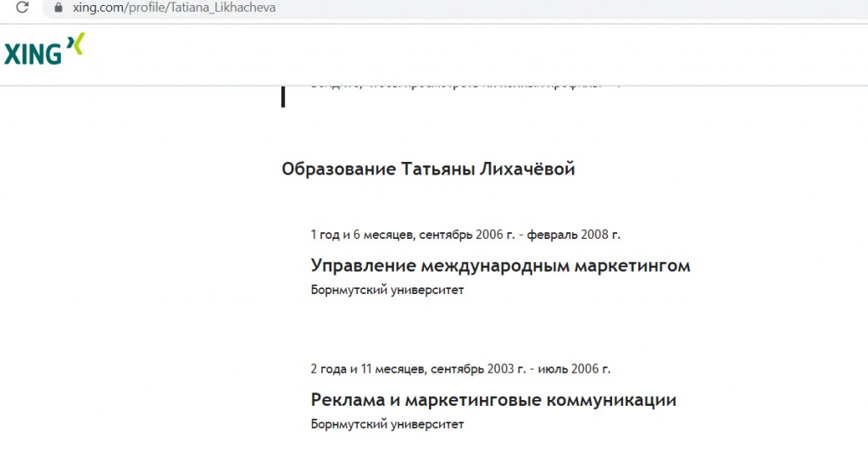Click the green X symbol in XING logo
The height and width of the screenshot is (461, 868).
pyautogui.click(x=76, y=45)
